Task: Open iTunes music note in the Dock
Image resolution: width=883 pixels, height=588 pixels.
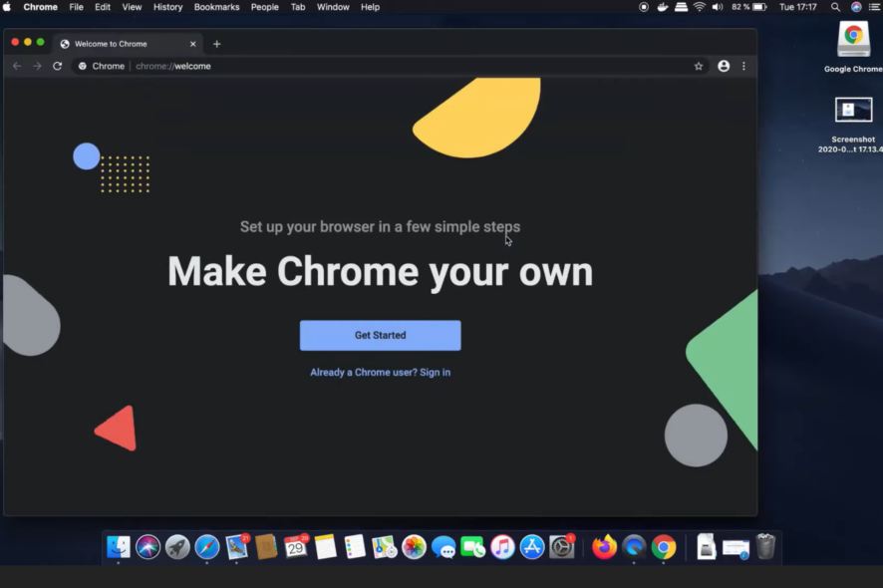Action: 502,547
